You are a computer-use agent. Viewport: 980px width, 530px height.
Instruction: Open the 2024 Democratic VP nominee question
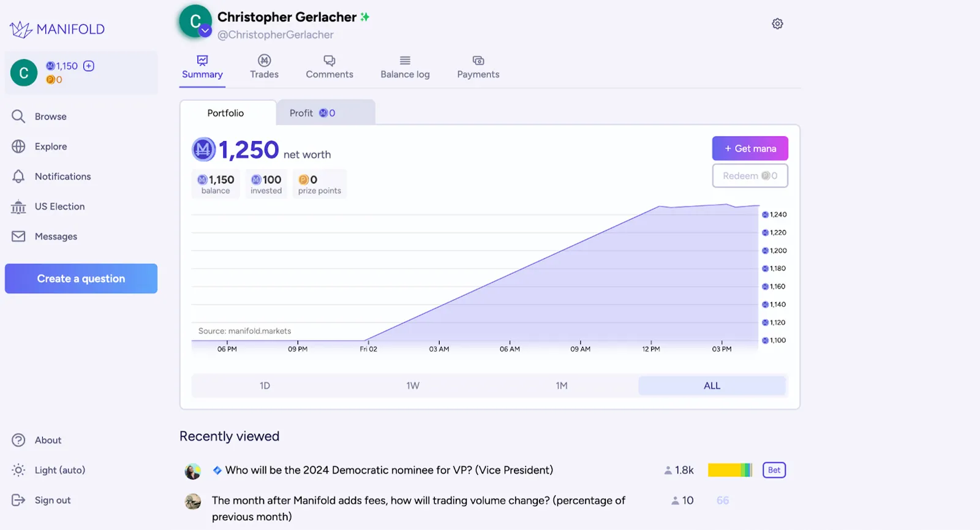pyautogui.click(x=389, y=470)
